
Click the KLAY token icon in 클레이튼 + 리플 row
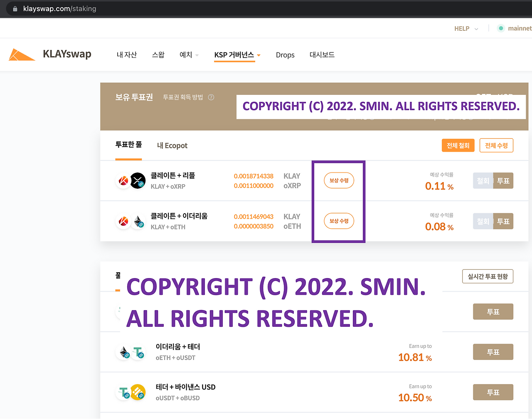pos(123,181)
